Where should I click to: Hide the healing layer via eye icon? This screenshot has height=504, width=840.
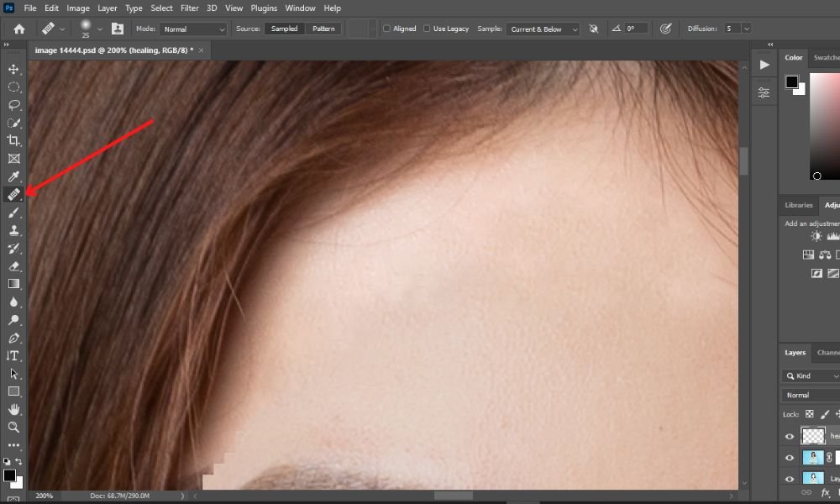click(789, 437)
